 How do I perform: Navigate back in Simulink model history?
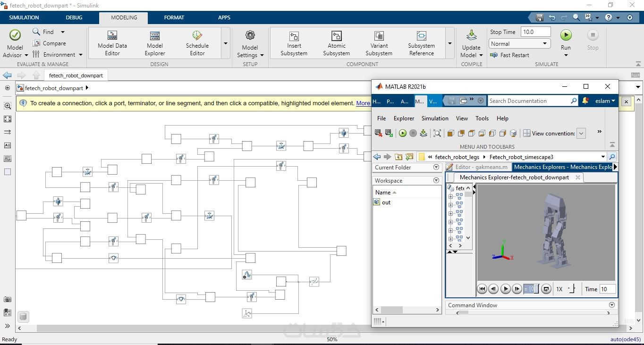[x=7, y=76]
